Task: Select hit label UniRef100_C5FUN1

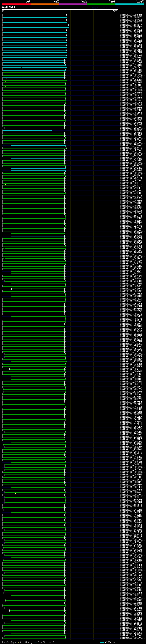Action: [131, 382]
